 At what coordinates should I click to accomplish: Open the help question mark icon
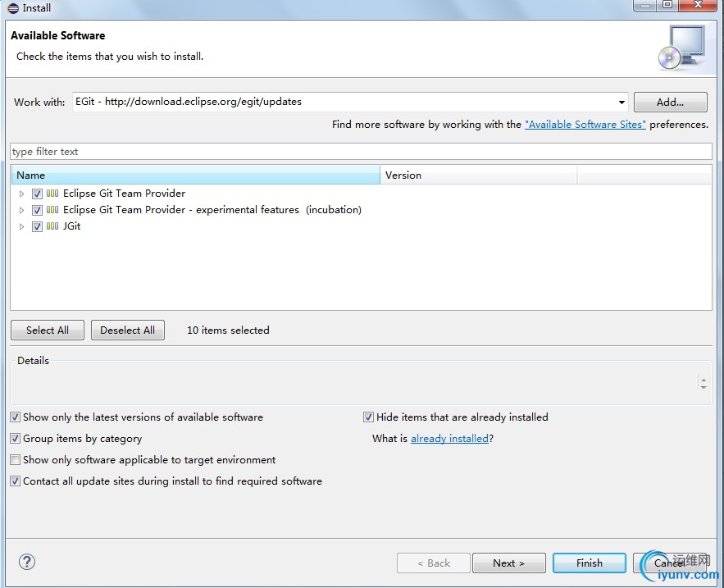click(x=27, y=562)
